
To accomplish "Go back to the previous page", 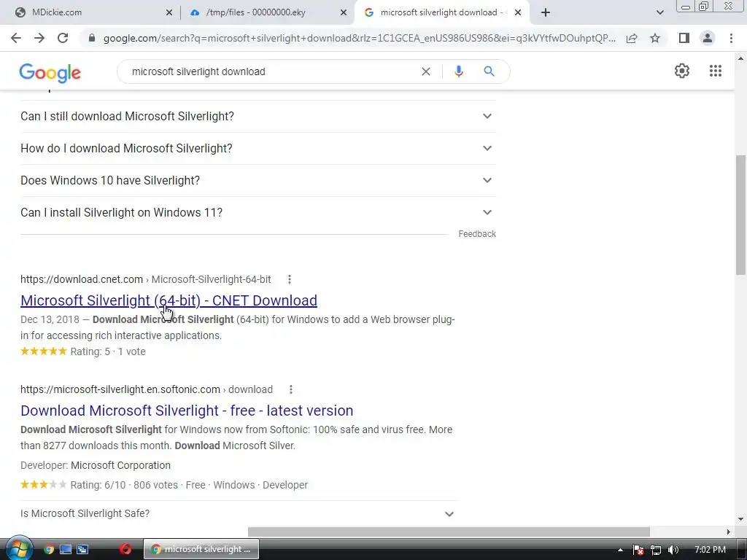I will pos(16,38).
